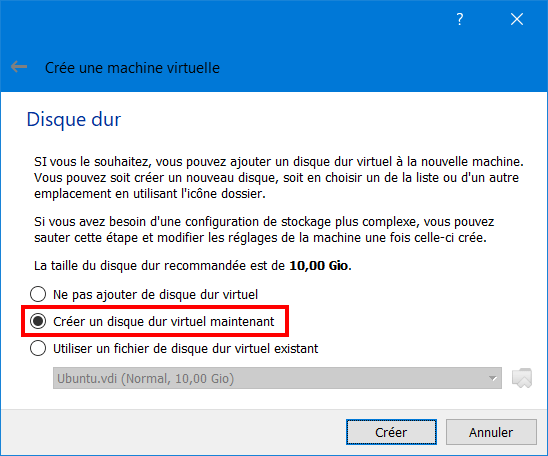Click the paragraph starting 'SI vous le souhaitez'
Image resolution: width=548 pixels, height=456 pixels.
[x=279, y=178]
